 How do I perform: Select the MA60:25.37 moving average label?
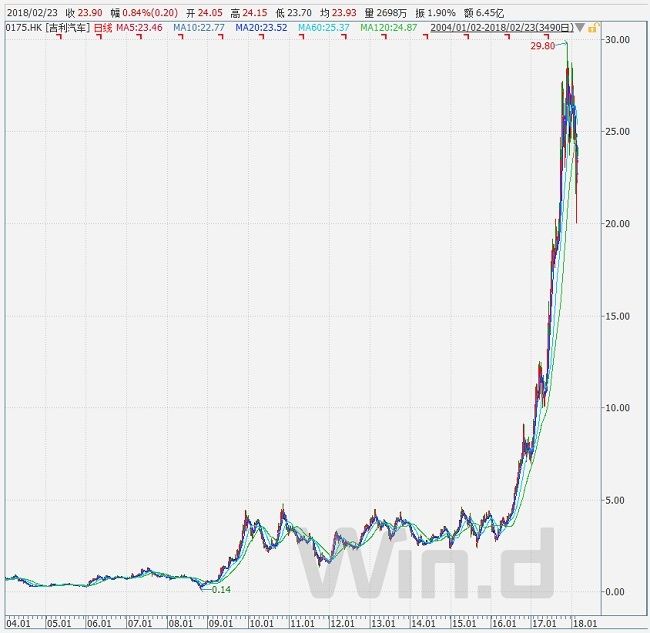(x=324, y=28)
